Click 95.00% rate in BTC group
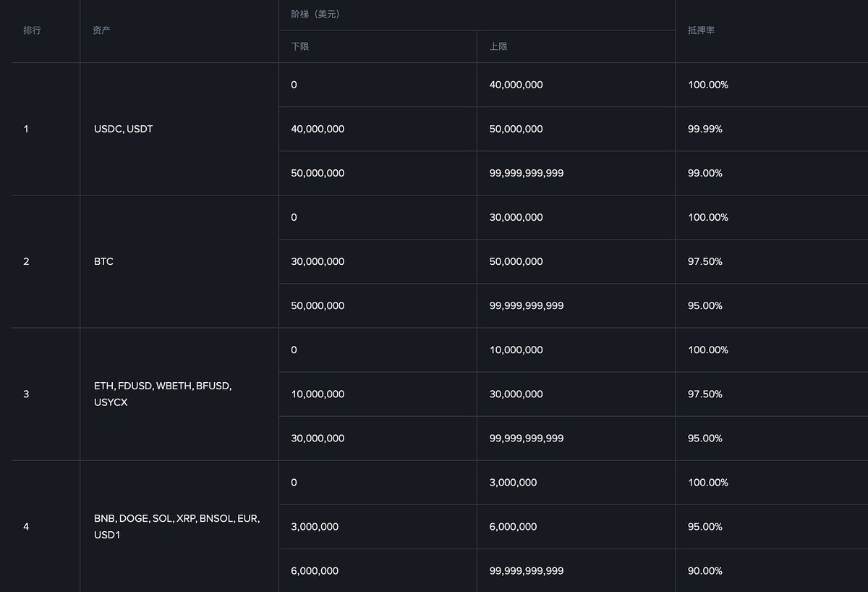The height and width of the screenshot is (592, 868). (705, 305)
